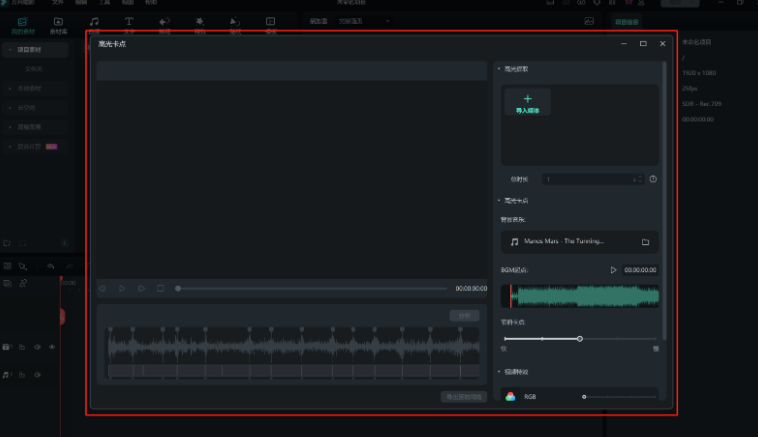The height and width of the screenshot is (437, 758).
Task: Play the BGM start point preview
Action: point(613,270)
